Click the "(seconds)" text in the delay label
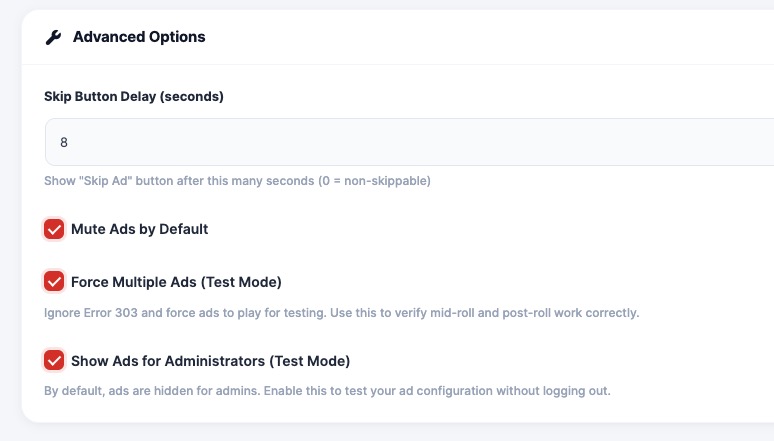The image size is (774, 441). click(191, 97)
